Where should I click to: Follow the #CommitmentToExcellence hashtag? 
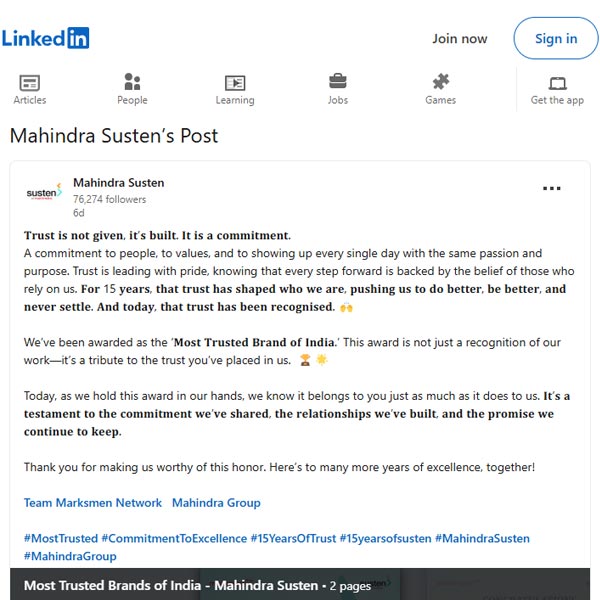coord(174,538)
